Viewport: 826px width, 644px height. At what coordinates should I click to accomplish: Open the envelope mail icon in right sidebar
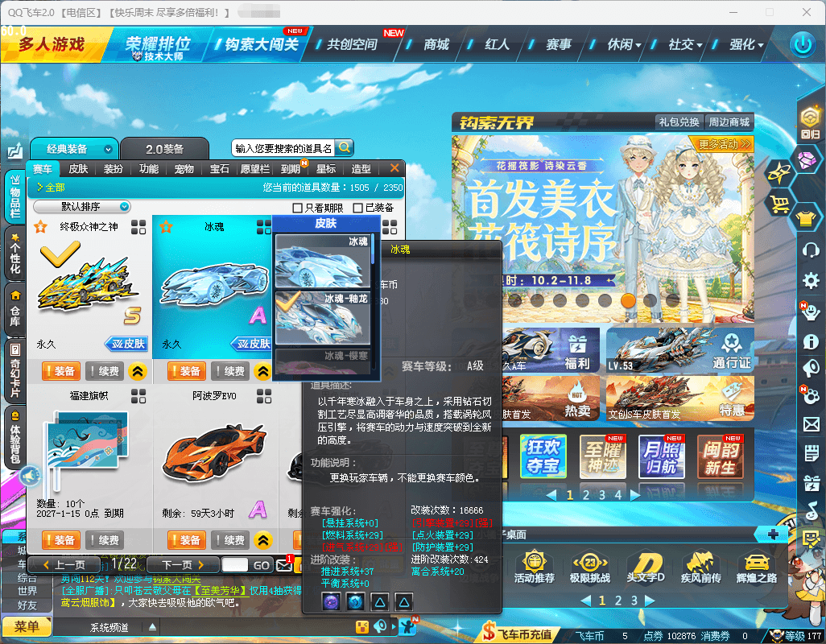[811, 424]
